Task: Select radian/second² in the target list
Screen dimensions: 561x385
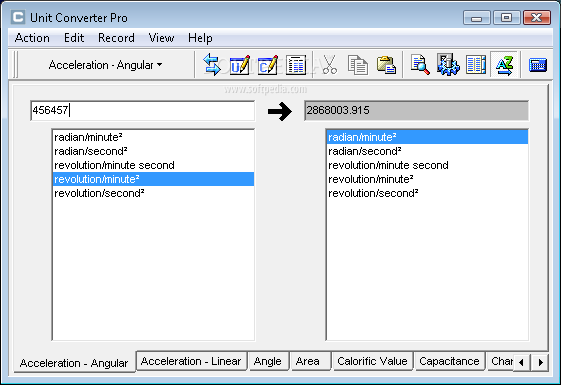Action: tap(428, 151)
